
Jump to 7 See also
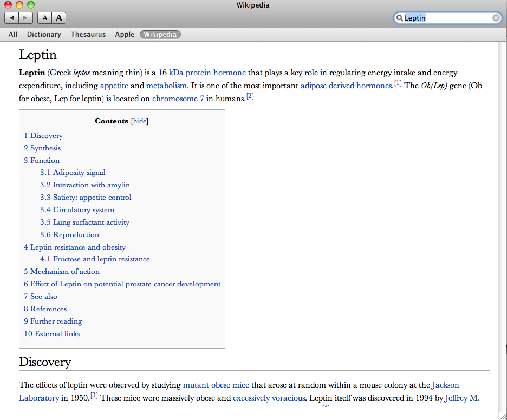pos(41,297)
